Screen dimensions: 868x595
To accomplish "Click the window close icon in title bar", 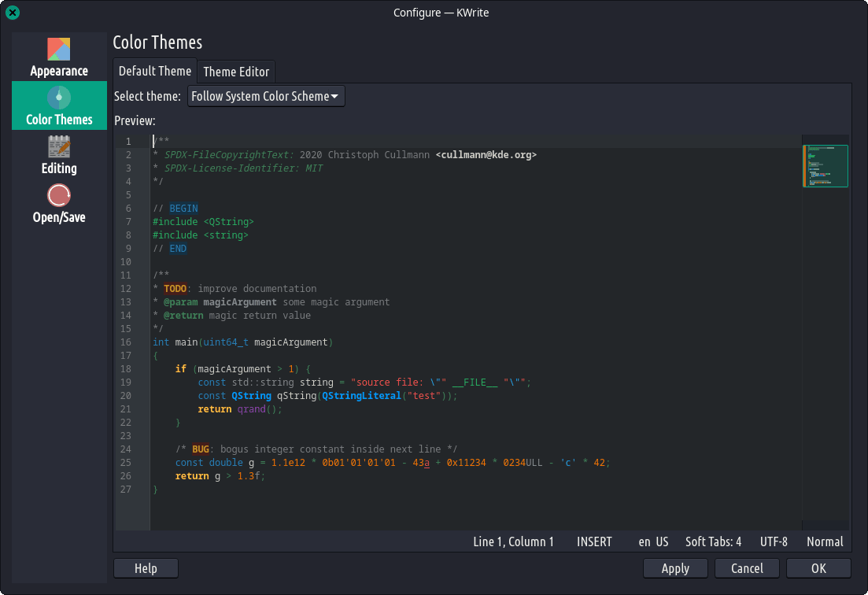I will [13, 13].
